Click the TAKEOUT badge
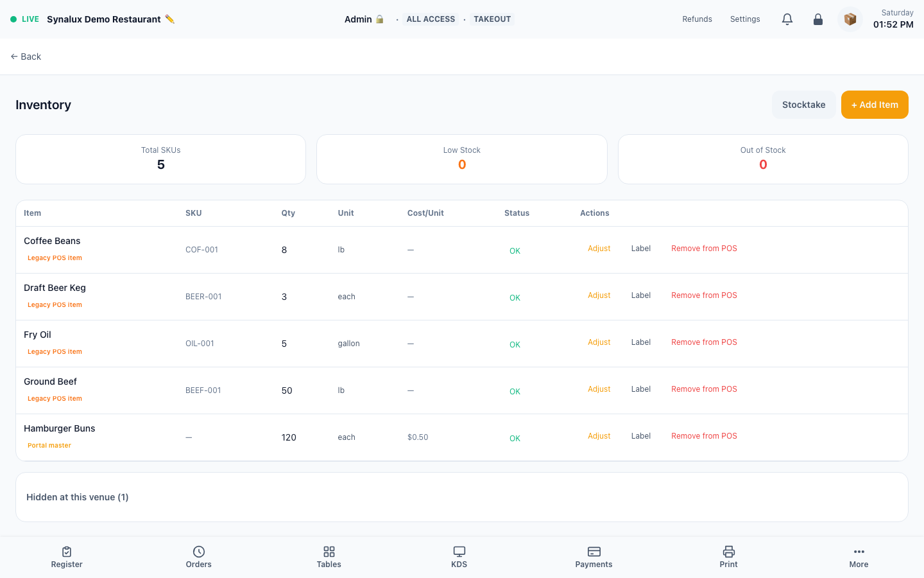924x578 pixels. 492,19
